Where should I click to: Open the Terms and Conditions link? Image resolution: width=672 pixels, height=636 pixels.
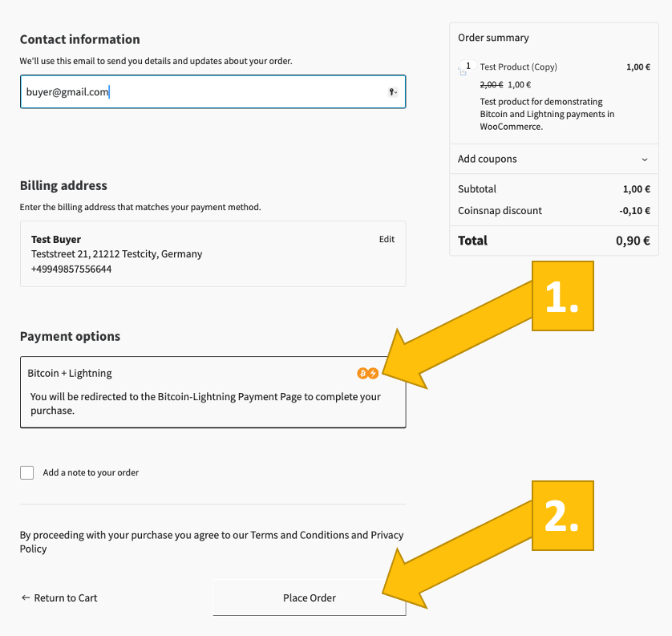(x=300, y=535)
